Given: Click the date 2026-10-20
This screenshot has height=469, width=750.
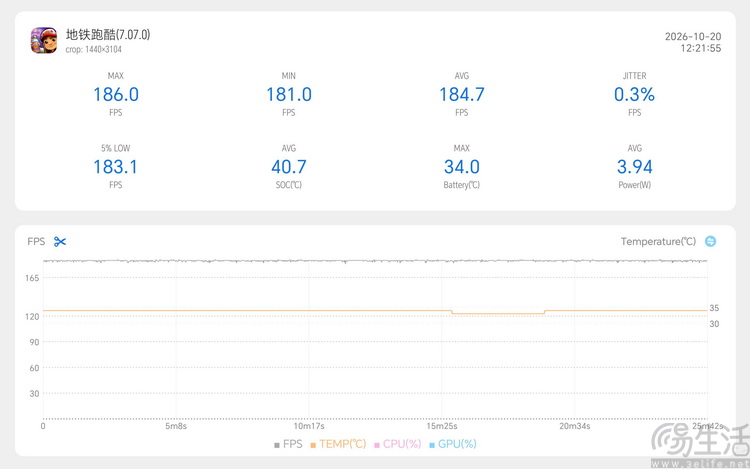Looking at the screenshot, I should click(x=693, y=36).
